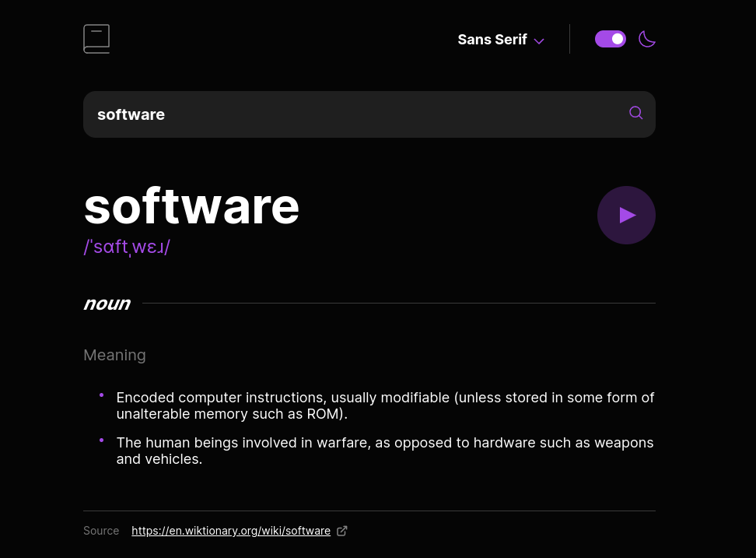Click the chevron beside Sans Serif

[539, 41]
